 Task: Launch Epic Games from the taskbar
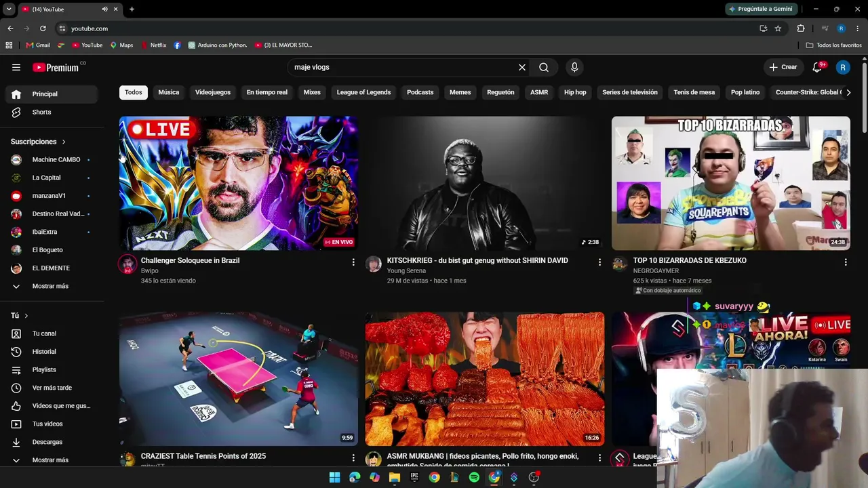point(414,477)
